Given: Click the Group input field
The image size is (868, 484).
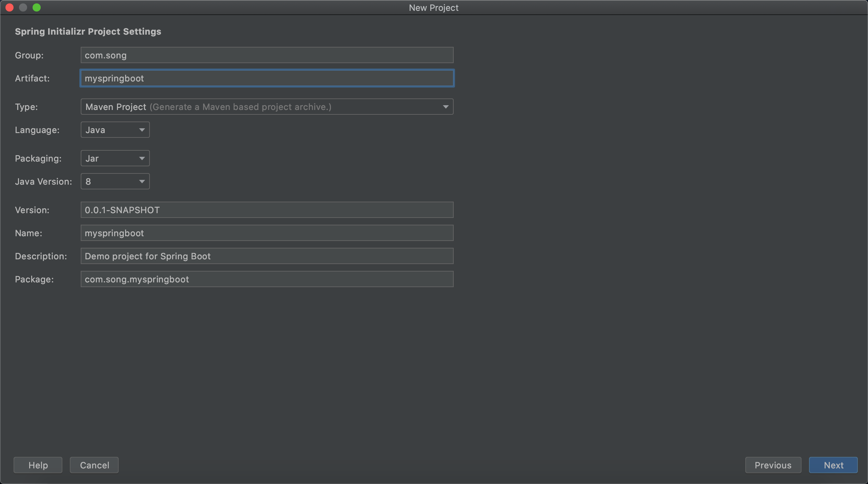Looking at the screenshot, I should click(267, 55).
